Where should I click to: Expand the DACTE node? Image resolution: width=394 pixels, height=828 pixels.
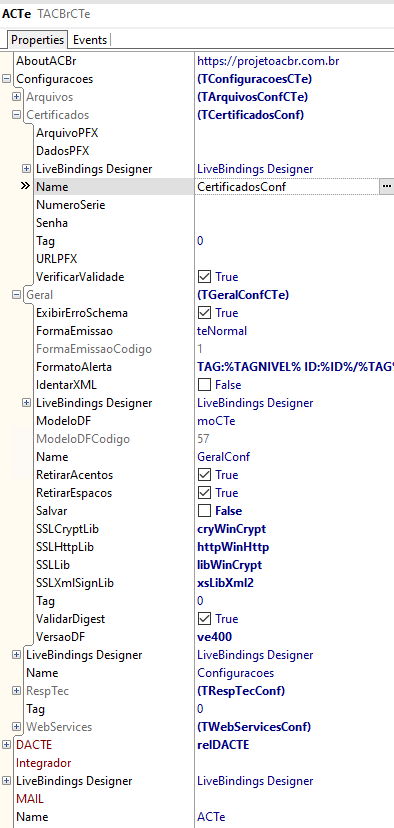click(x=6, y=745)
